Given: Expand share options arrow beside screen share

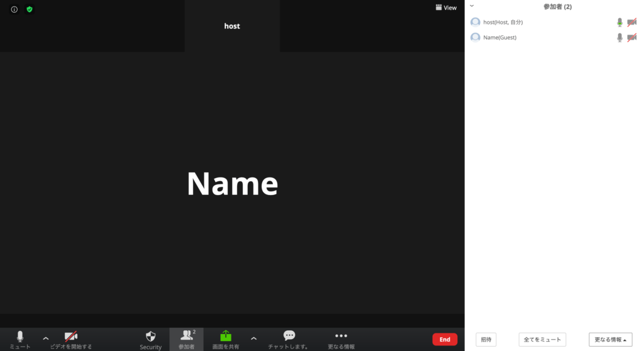Looking at the screenshot, I should point(253,338).
